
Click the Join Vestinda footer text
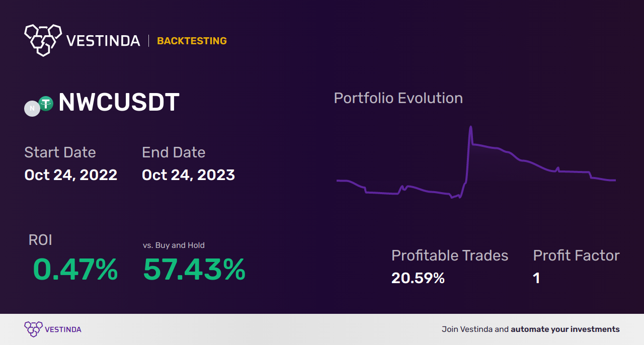point(530,329)
